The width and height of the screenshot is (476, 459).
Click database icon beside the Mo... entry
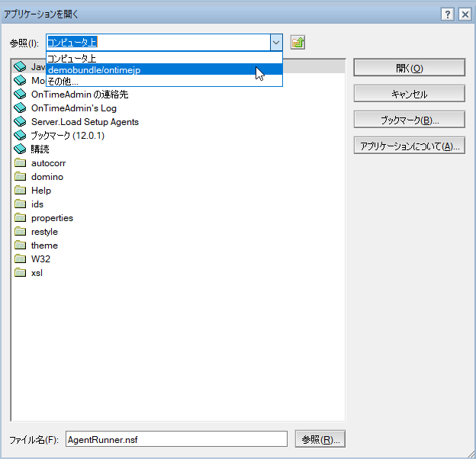point(20,80)
